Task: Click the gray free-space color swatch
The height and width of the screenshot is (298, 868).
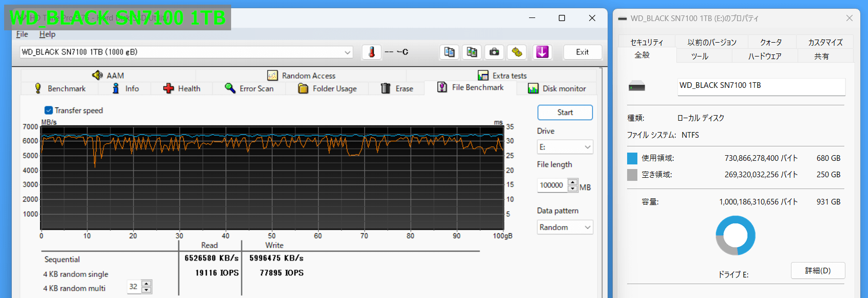Action: [x=632, y=175]
